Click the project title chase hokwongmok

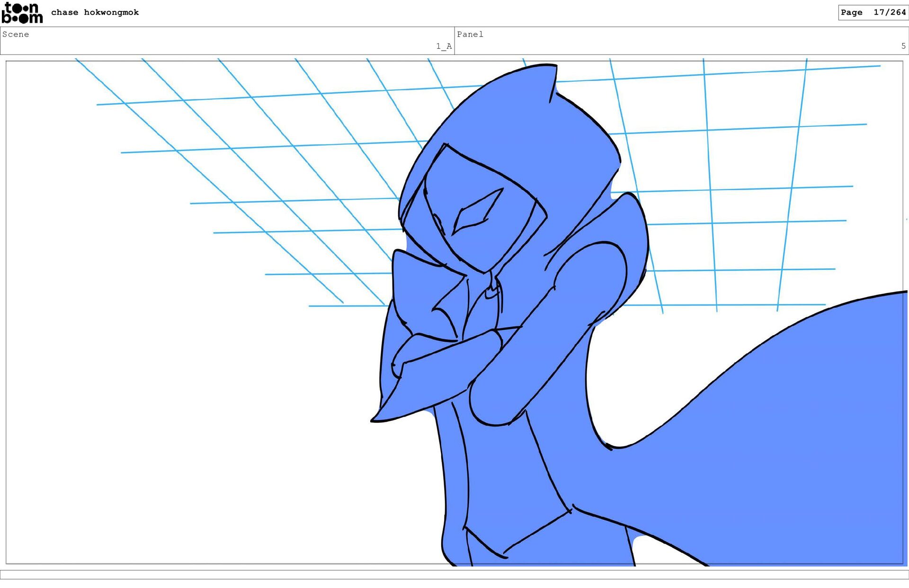pos(95,12)
